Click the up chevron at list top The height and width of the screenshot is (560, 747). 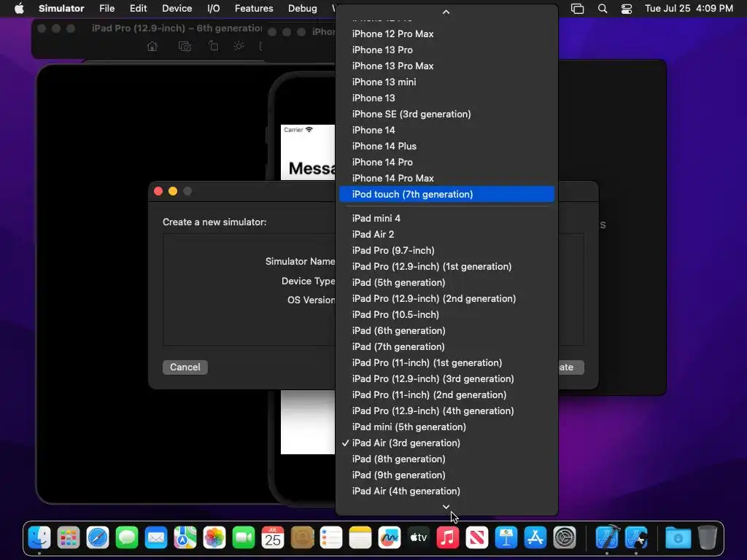(446, 12)
